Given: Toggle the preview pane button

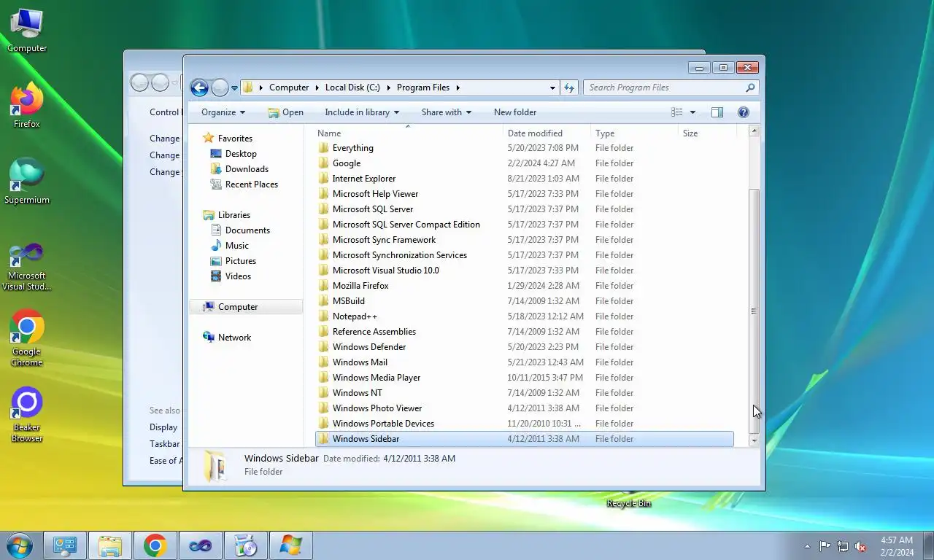Looking at the screenshot, I should 717,112.
